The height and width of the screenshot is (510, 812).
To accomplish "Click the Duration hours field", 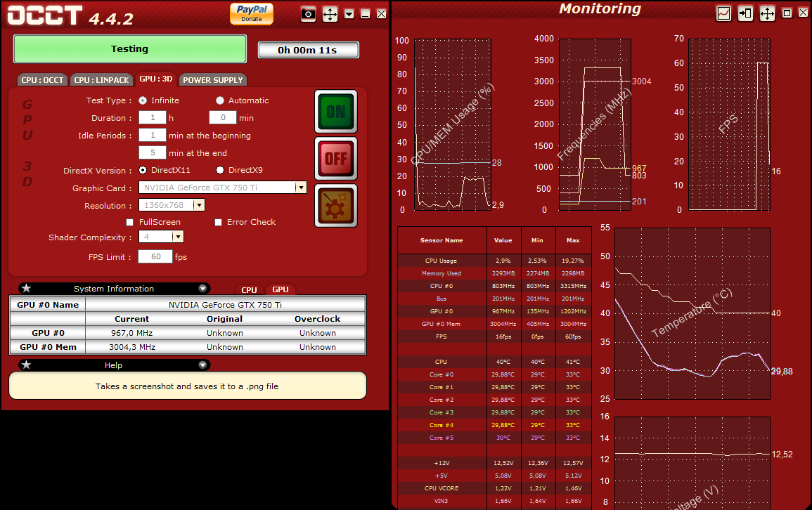I will (x=153, y=118).
